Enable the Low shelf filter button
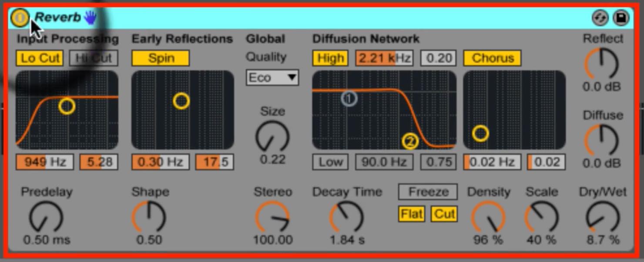The width and height of the screenshot is (644, 262). pyautogui.click(x=330, y=162)
